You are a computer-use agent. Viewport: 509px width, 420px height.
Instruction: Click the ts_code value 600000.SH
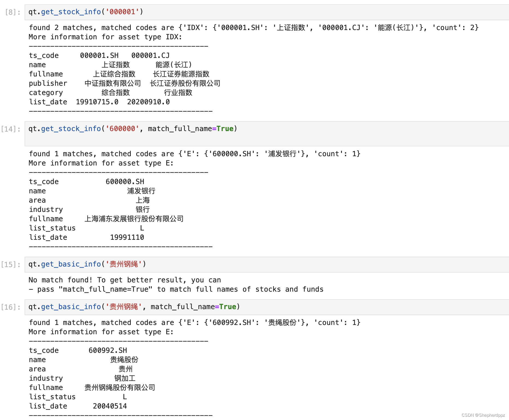(125, 182)
